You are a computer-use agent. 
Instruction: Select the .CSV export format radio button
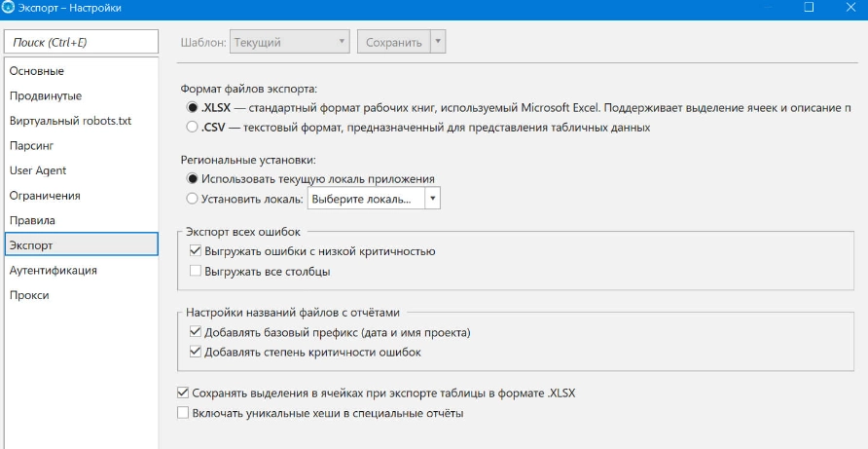(193, 127)
